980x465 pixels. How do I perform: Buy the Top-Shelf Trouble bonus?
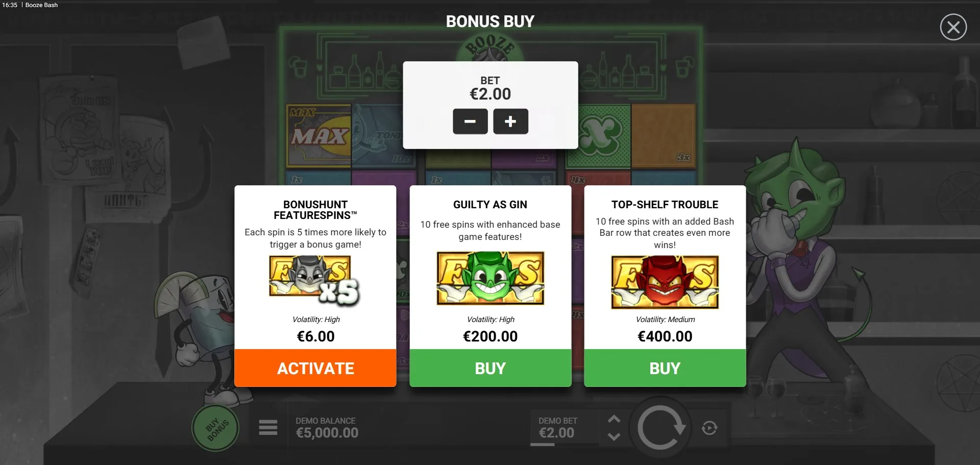[665, 368]
